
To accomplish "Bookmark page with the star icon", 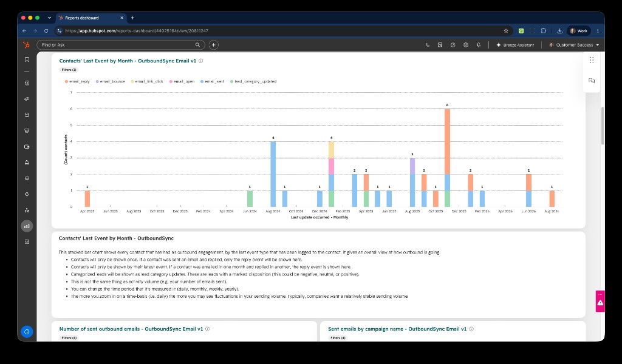I will pyautogui.click(x=506, y=30).
